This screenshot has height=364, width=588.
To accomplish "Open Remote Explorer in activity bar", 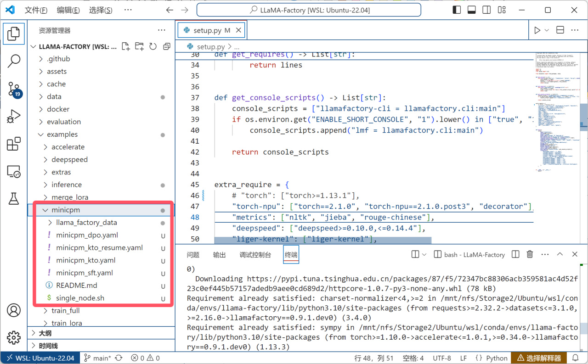I will (x=14, y=172).
